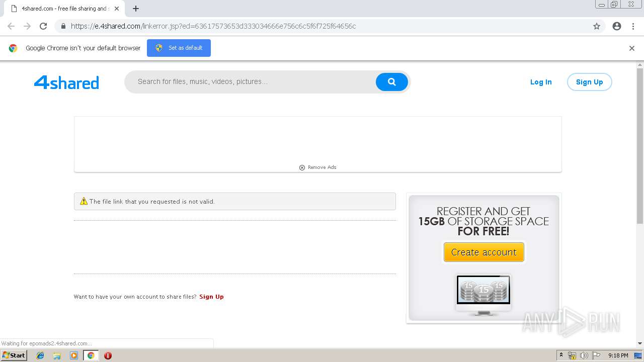Click the red Opera taskbar icon
The width and height of the screenshot is (644, 362).
click(x=108, y=355)
